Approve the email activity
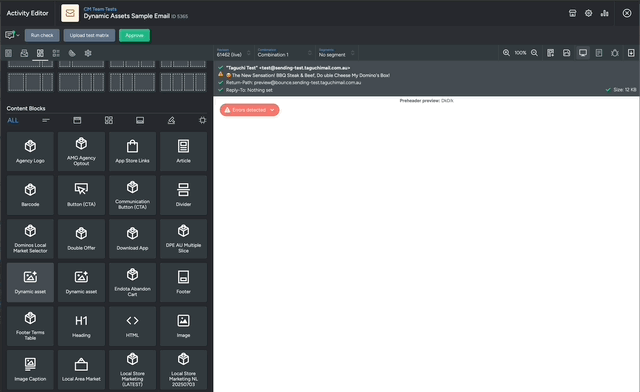This screenshot has width=640, height=392. pos(134,36)
